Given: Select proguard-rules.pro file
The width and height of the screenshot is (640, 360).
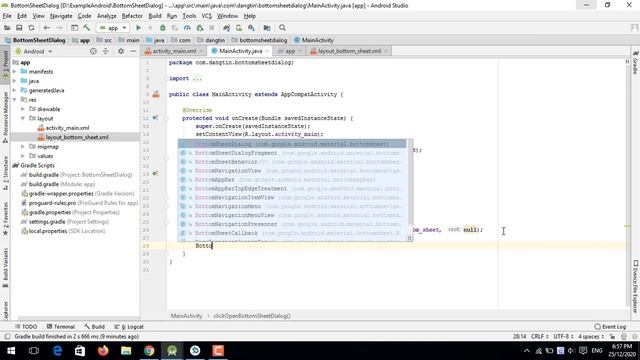Looking at the screenshot, I should tap(80, 203).
